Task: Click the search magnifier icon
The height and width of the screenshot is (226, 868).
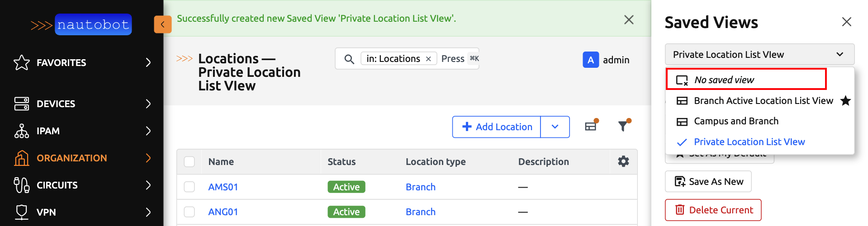Action: click(349, 59)
